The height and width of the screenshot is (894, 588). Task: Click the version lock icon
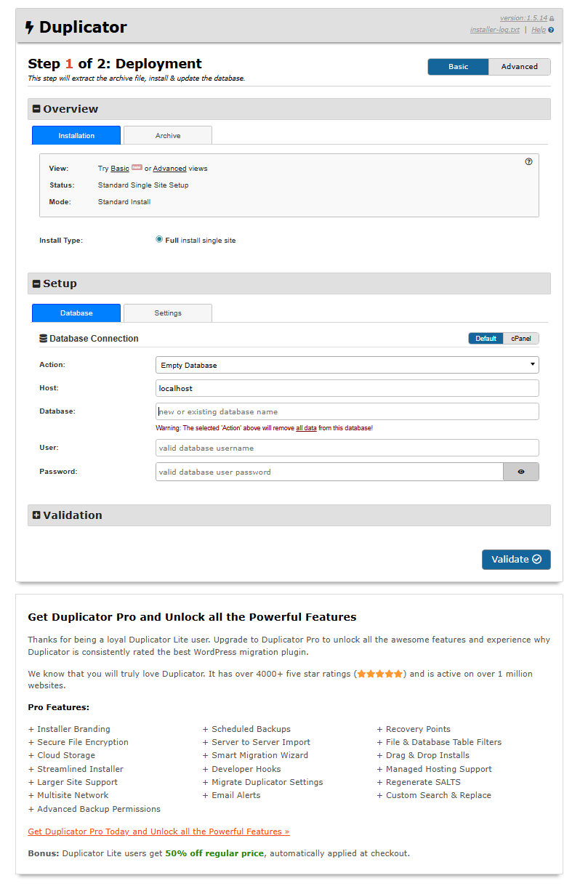point(552,19)
